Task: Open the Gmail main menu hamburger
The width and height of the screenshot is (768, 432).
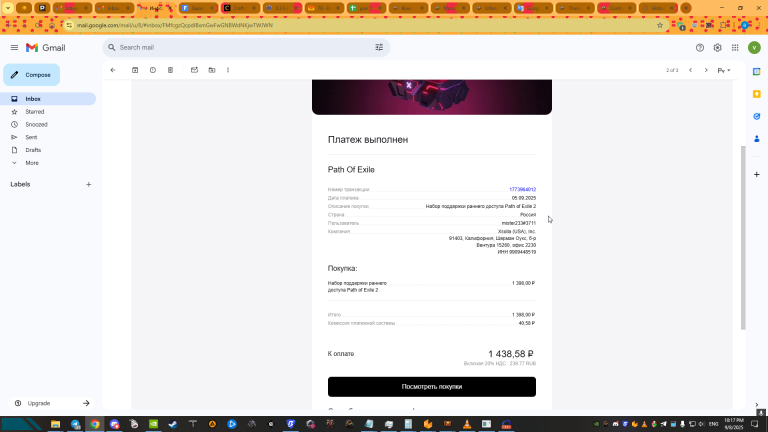Action: [x=14, y=48]
